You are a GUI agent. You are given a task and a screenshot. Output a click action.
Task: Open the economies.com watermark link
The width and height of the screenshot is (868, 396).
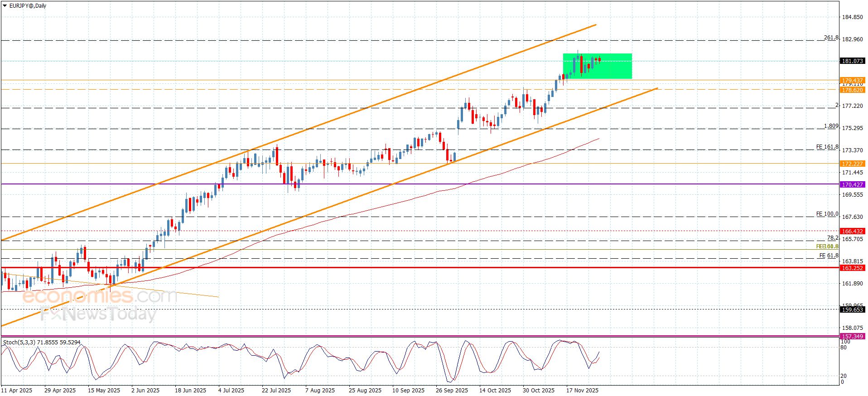click(x=99, y=296)
